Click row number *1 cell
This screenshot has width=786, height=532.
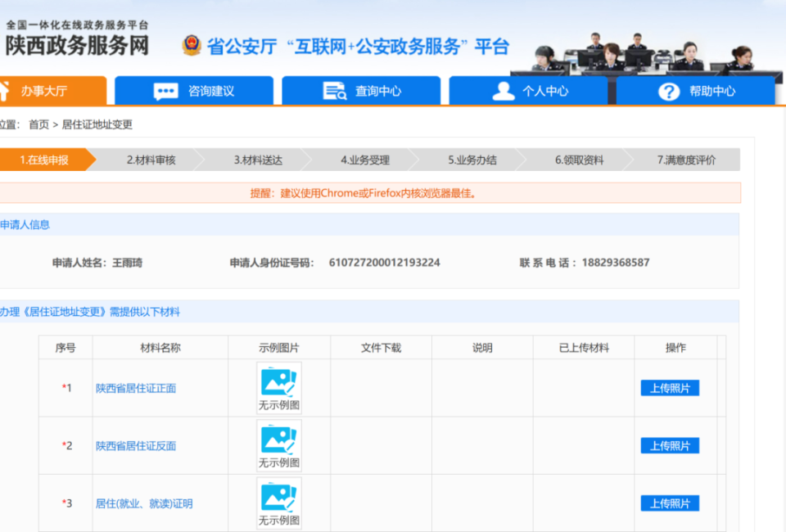pos(65,388)
